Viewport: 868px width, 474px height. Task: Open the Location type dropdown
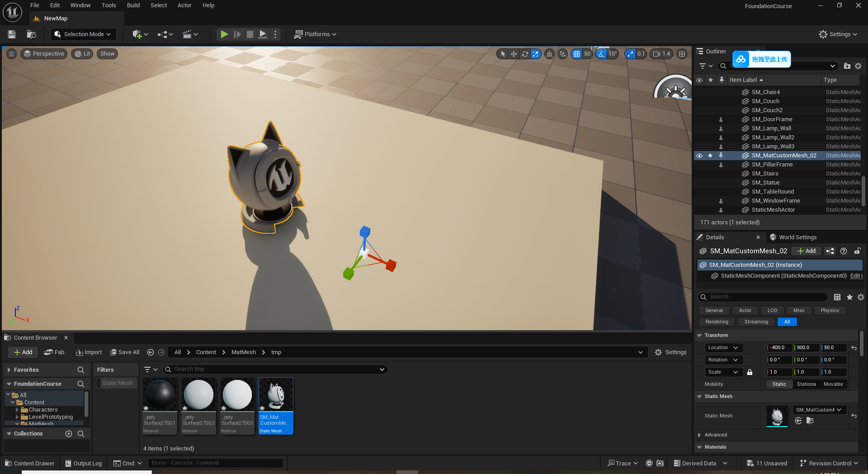tap(723, 348)
